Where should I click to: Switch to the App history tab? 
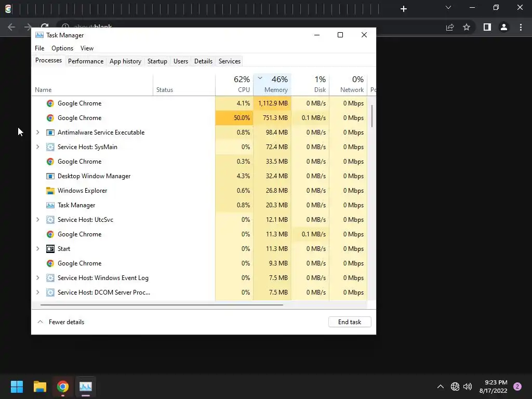pyautogui.click(x=125, y=61)
